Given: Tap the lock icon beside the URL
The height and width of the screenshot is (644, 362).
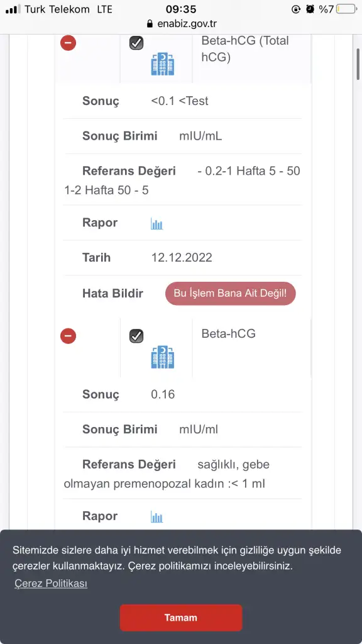Looking at the screenshot, I should [150, 24].
